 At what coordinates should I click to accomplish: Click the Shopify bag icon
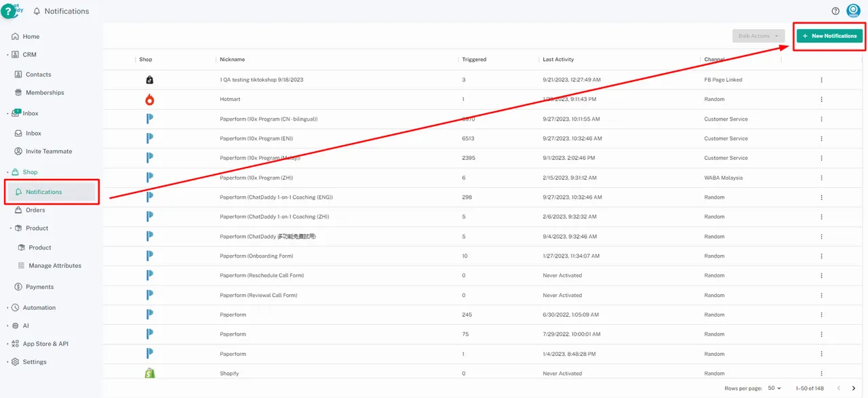coord(150,374)
